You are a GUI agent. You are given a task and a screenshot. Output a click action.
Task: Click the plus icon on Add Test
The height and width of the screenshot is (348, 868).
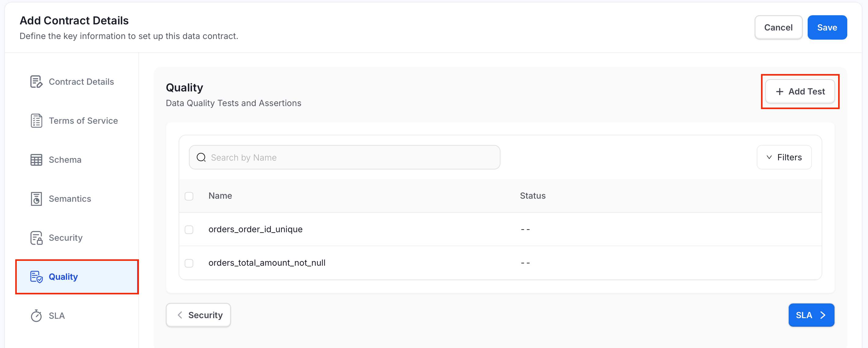click(x=779, y=91)
